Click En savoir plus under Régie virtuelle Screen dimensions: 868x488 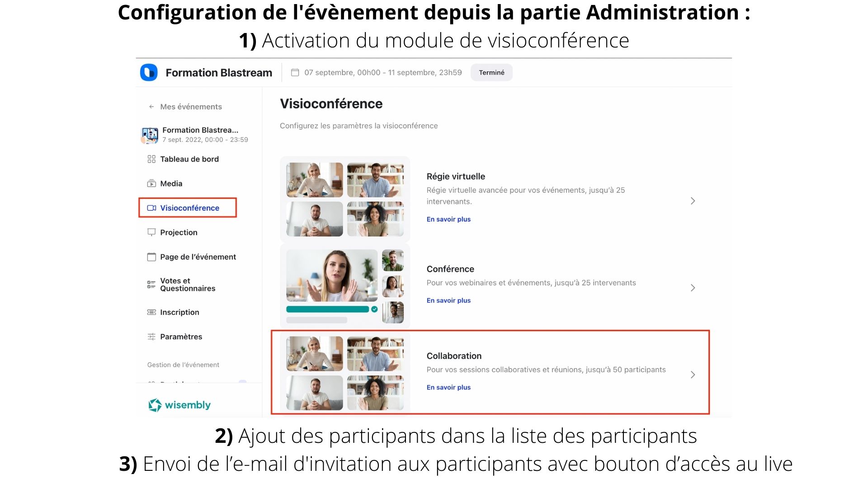click(448, 219)
